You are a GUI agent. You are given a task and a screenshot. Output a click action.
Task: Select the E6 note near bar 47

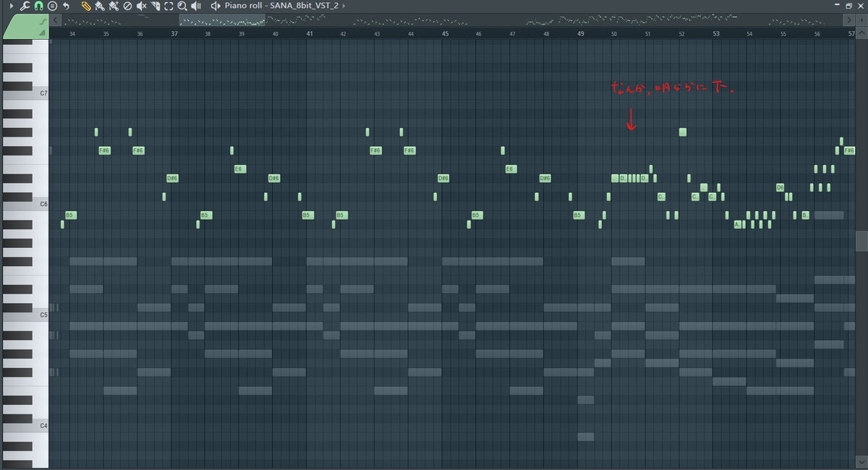pos(511,168)
